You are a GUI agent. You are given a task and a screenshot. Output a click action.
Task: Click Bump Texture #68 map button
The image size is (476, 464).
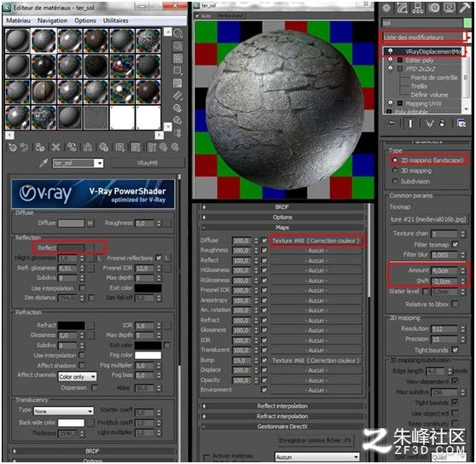(316, 361)
